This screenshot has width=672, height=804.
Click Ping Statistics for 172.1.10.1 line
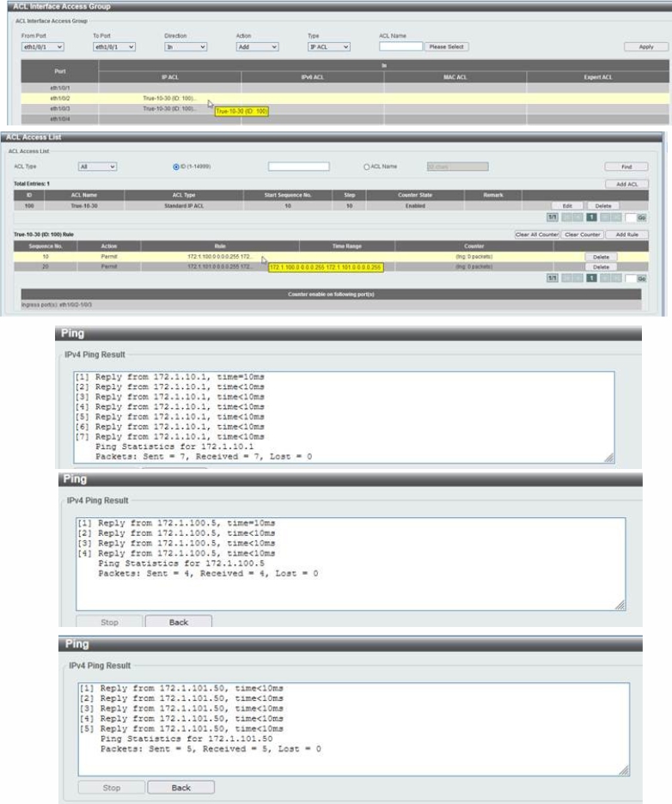pyautogui.click(x=174, y=447)
